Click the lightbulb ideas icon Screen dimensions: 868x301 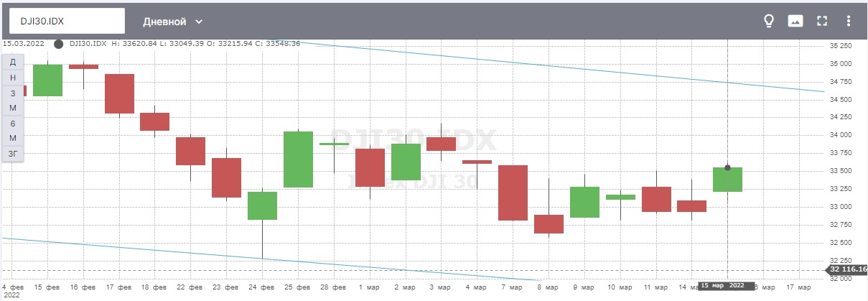point(768,21)
